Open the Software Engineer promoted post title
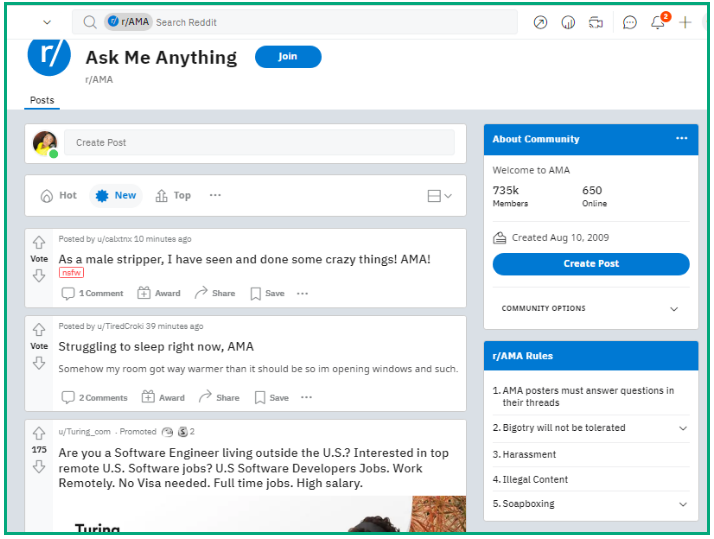 coord(254,468)
